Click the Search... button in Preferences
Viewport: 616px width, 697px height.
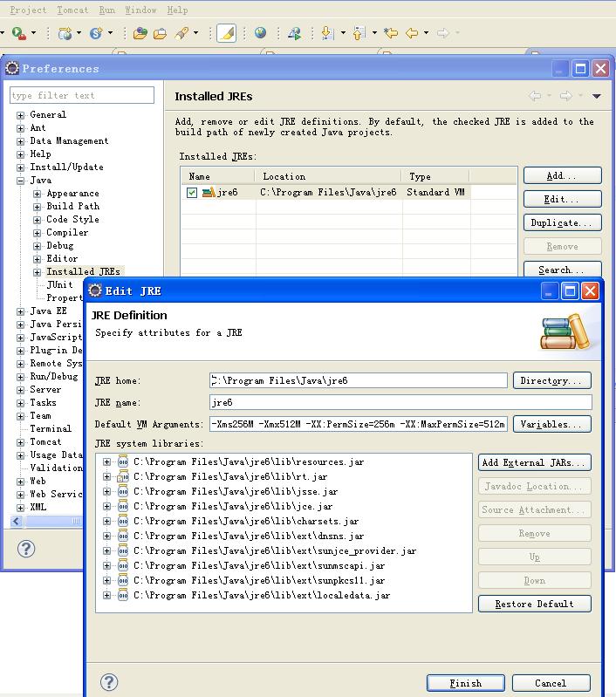pyautogui.click(x=563, y=270)
